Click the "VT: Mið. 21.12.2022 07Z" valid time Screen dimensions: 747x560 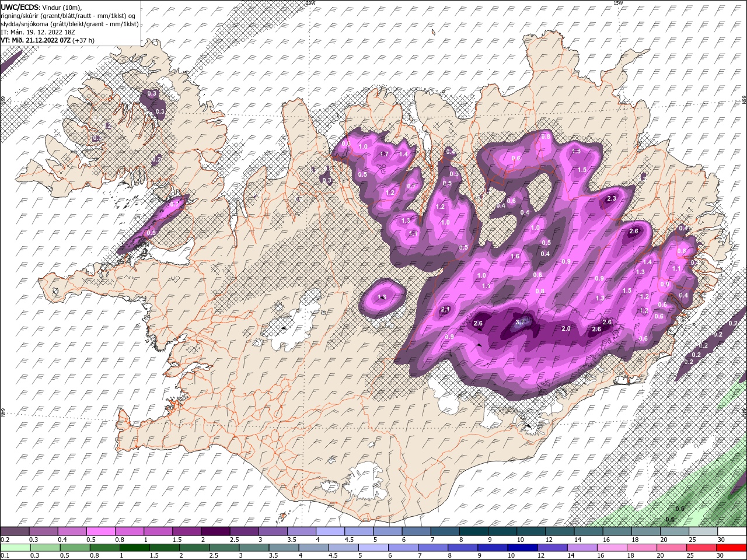[36, 40]
